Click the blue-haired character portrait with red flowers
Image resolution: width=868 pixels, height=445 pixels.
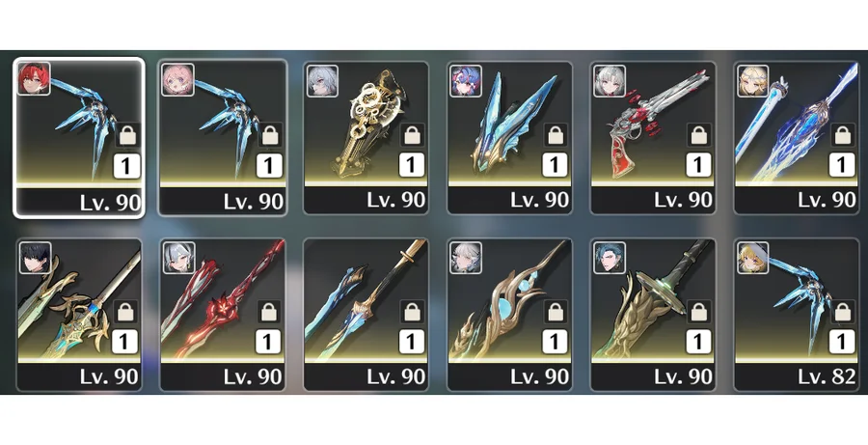(466, 81)
